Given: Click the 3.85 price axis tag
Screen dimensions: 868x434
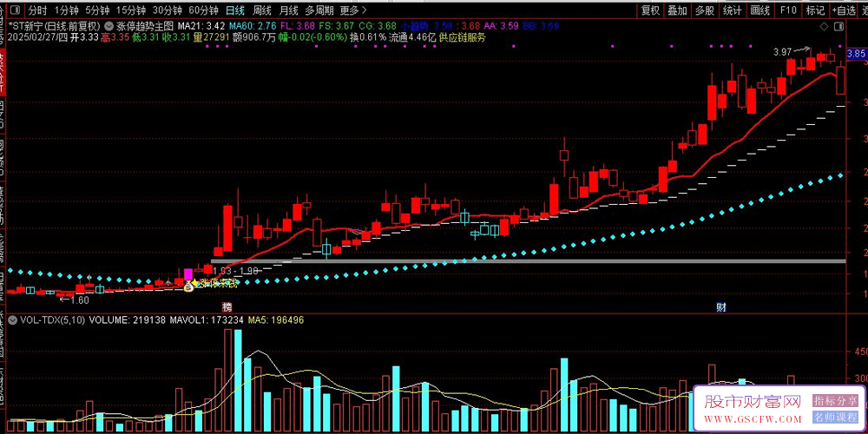Looking at the screenshot, I should coord(856,54).
